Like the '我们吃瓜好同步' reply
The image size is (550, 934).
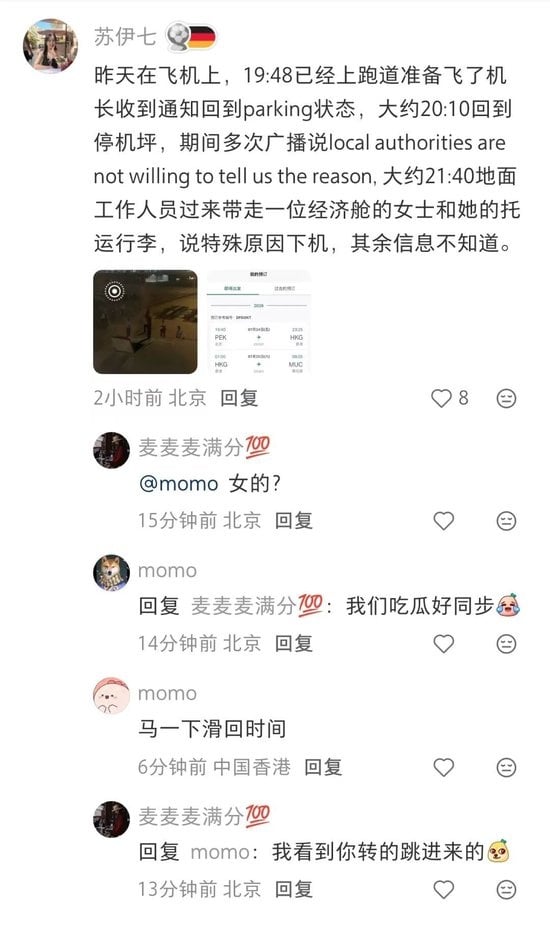(x=443, y=644)
